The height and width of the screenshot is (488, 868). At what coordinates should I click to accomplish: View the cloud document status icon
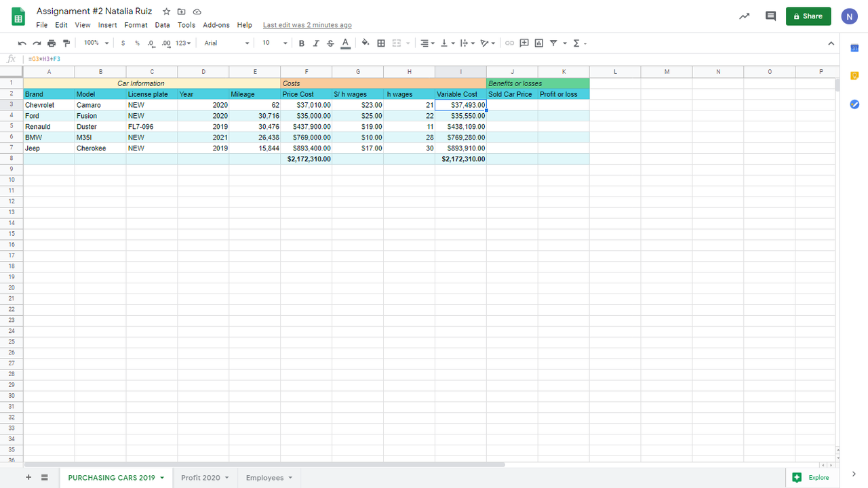[x=197, y=12]
